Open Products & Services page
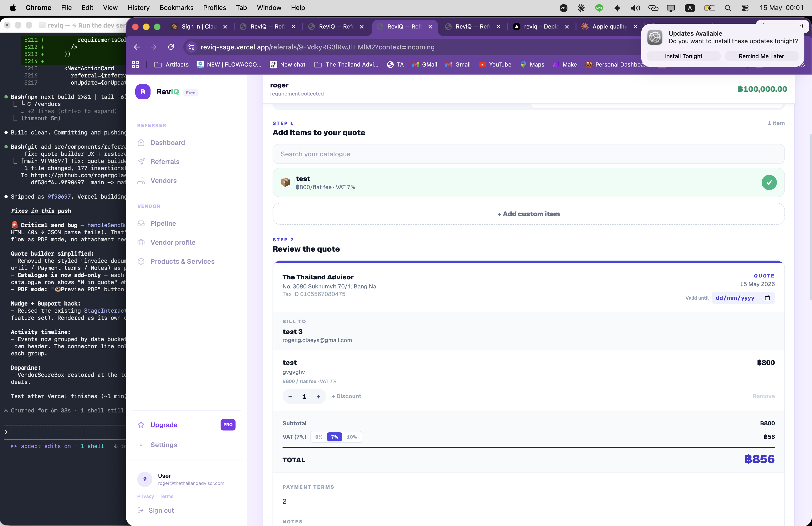Viewport: 812px width, 526px height. 182,262
